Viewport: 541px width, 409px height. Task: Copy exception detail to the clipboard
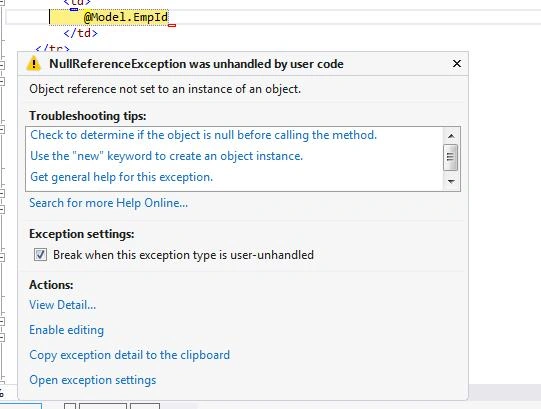point(129,355)
